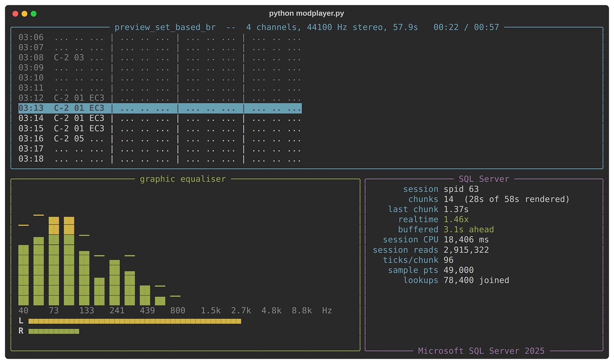Click the 00:22 / 00:57 playback time
Viewport: 614px width, 364px height.
click(466, 28)
